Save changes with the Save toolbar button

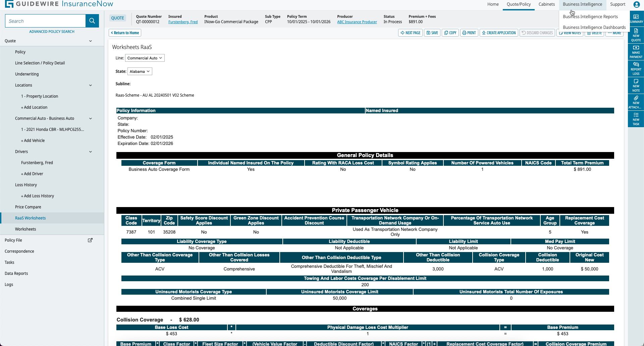[x=432, y=33]
